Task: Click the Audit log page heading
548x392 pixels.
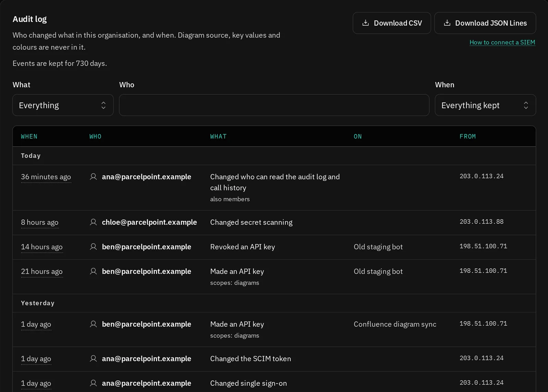Action: click(x=30, y=19)
